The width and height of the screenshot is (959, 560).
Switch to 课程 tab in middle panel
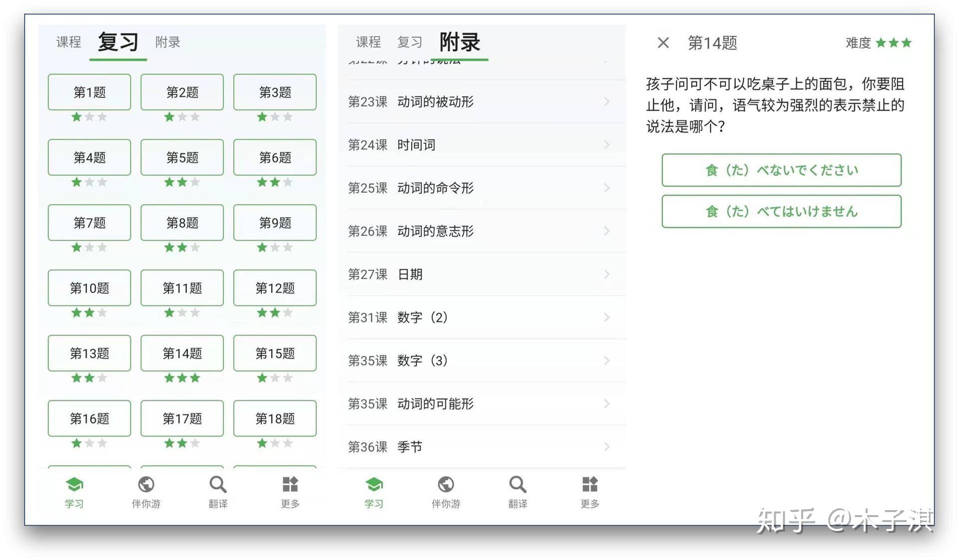(x=368, y=42)
